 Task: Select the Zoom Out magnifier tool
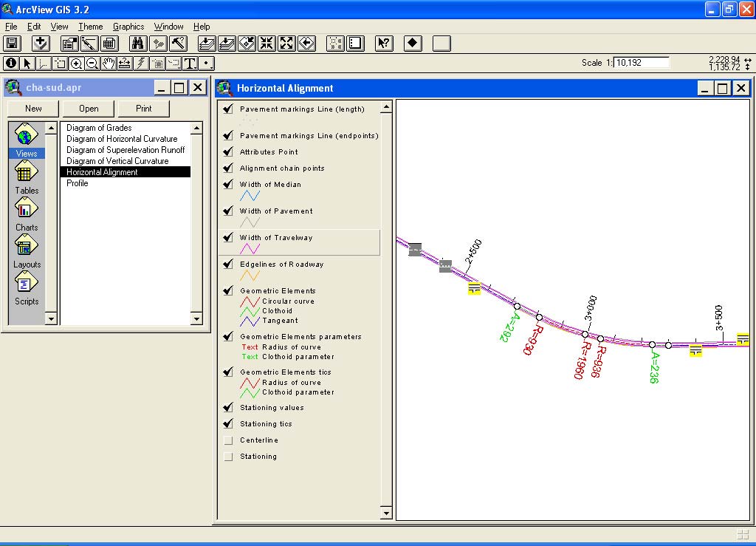(x=92, y=64)
